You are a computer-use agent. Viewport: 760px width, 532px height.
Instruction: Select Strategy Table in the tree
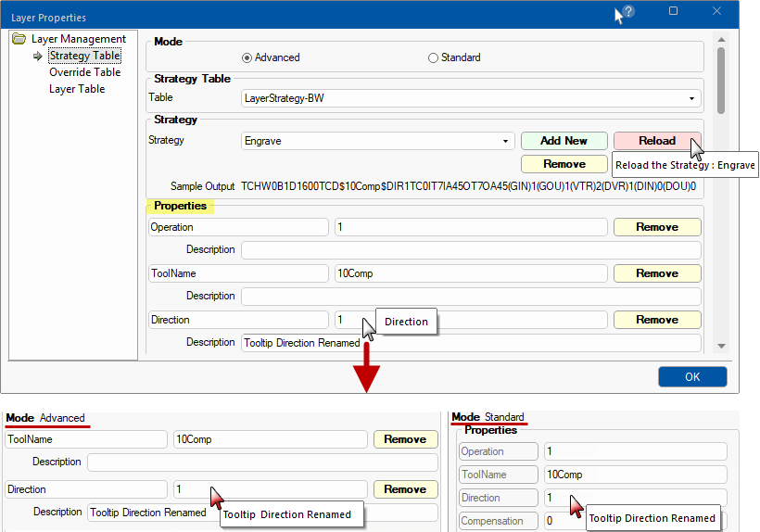84,56
